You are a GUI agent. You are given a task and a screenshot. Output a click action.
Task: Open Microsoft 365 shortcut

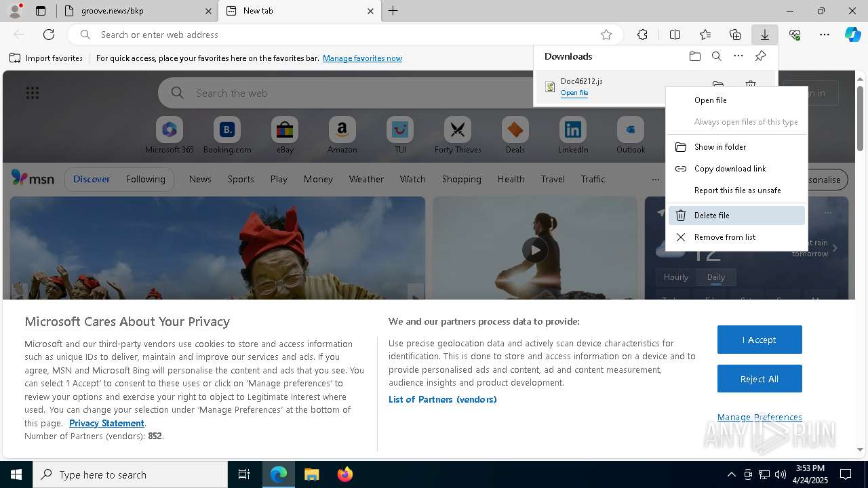pos(170,135)
